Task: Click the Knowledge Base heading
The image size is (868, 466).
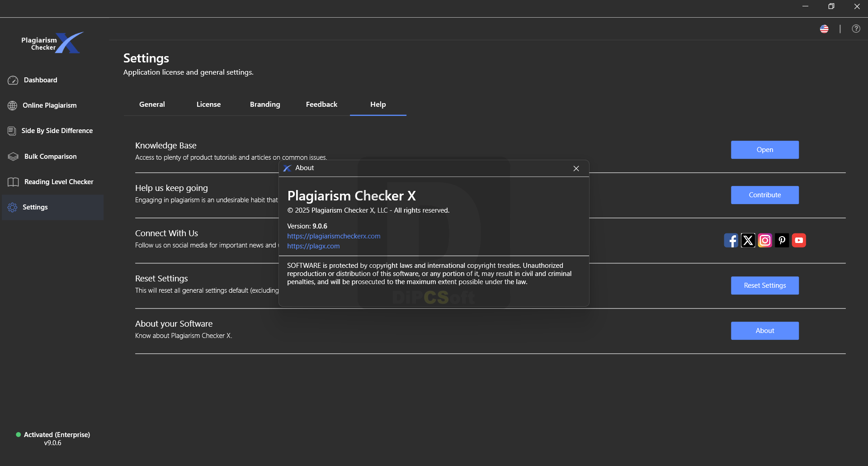Action: tap(165, 146)
